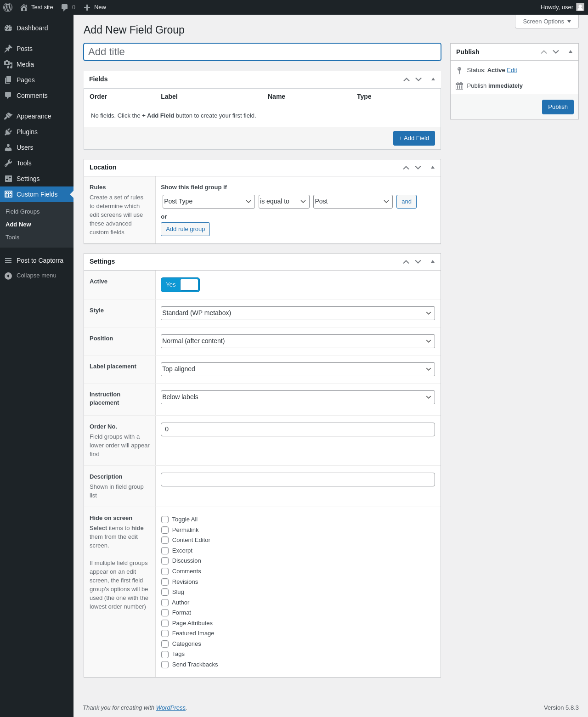Check the Toggle All checkbox

[x=165, y=519]
